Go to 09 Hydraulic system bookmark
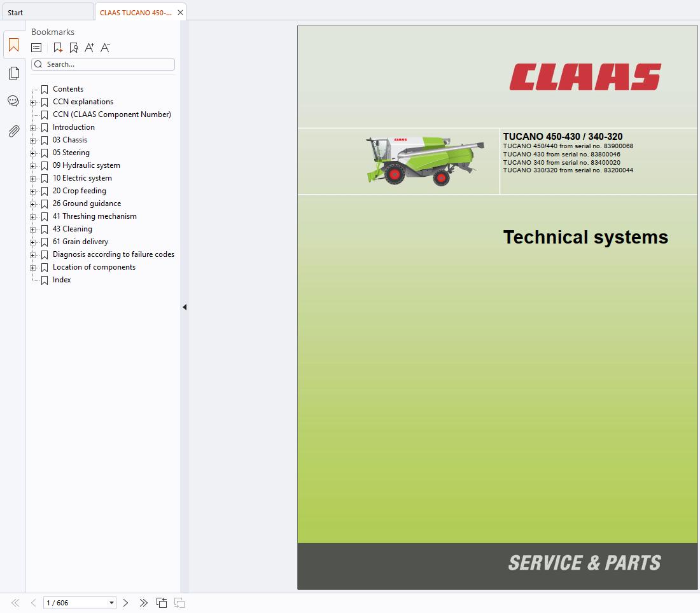This screenshot has width=700, height=613. pyautogui.click(x=87, y=165)
